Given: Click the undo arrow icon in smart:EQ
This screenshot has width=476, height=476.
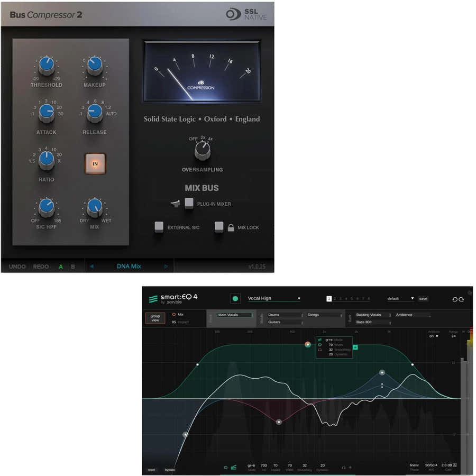Looking at the screenshot, I should 455,299.
